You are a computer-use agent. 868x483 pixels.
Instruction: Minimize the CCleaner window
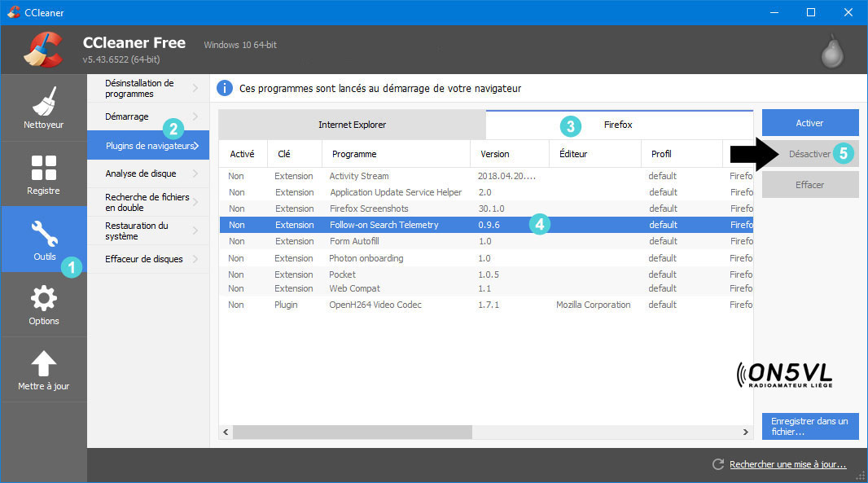tap(774, 12)
